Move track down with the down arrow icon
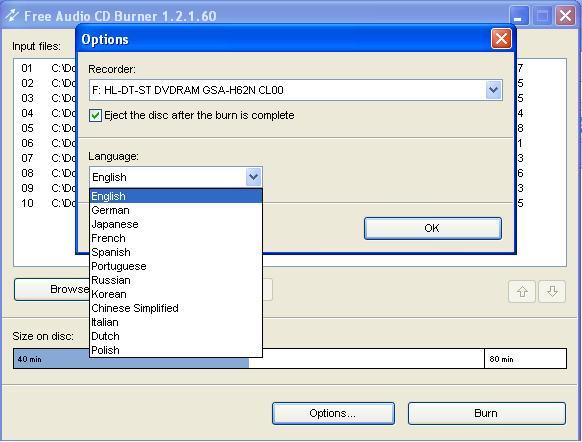Screen dimensions: 582x442 click(x=552, y=291)
